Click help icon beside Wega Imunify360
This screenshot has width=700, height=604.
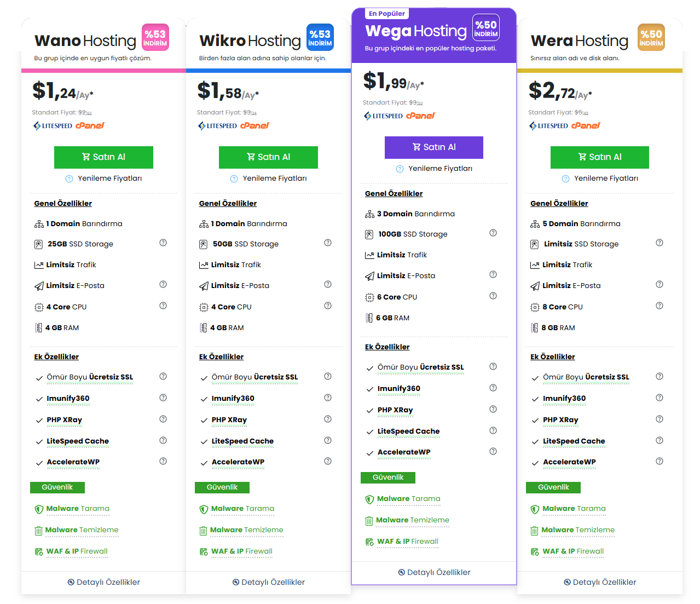pos(493,388)
